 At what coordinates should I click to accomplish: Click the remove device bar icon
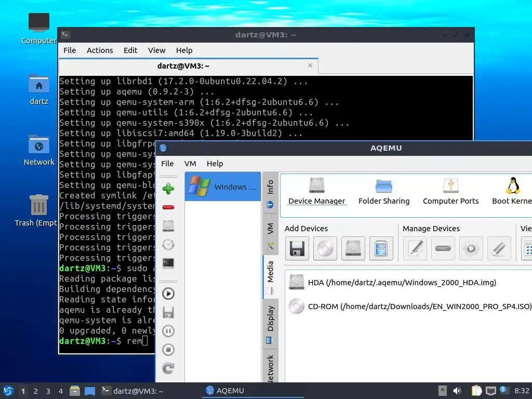[443, 249]
